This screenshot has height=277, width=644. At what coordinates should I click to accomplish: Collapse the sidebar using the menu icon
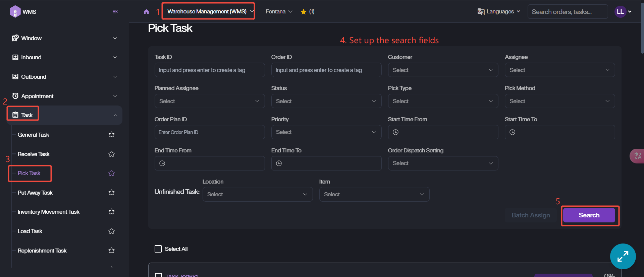point(115,12)
